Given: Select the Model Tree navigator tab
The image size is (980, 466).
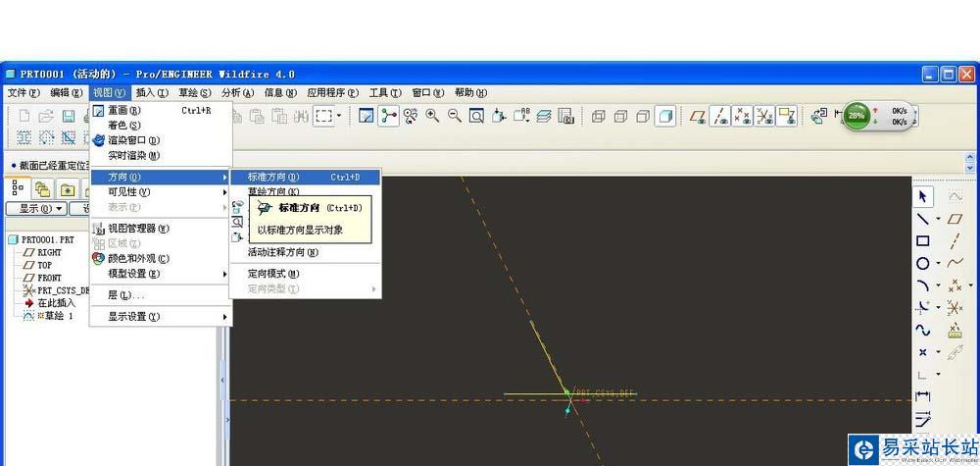Looking at the screenshot, I should pyautogui.click(x=18, y=187).
